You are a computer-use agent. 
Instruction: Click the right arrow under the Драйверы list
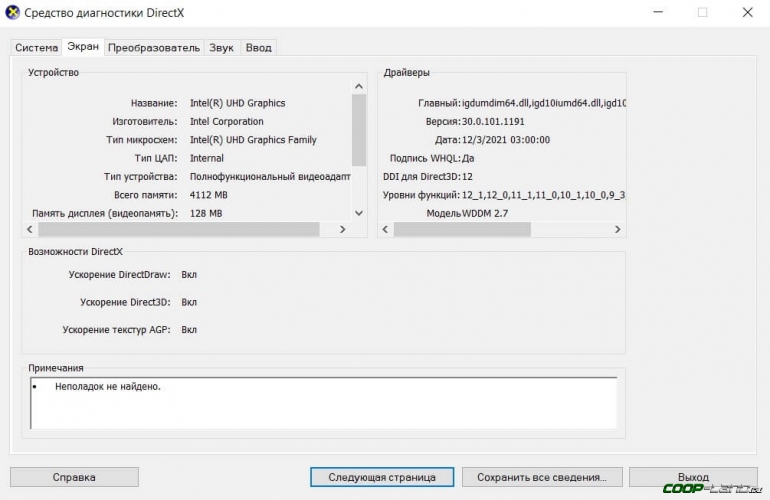(x=618, y=229)
